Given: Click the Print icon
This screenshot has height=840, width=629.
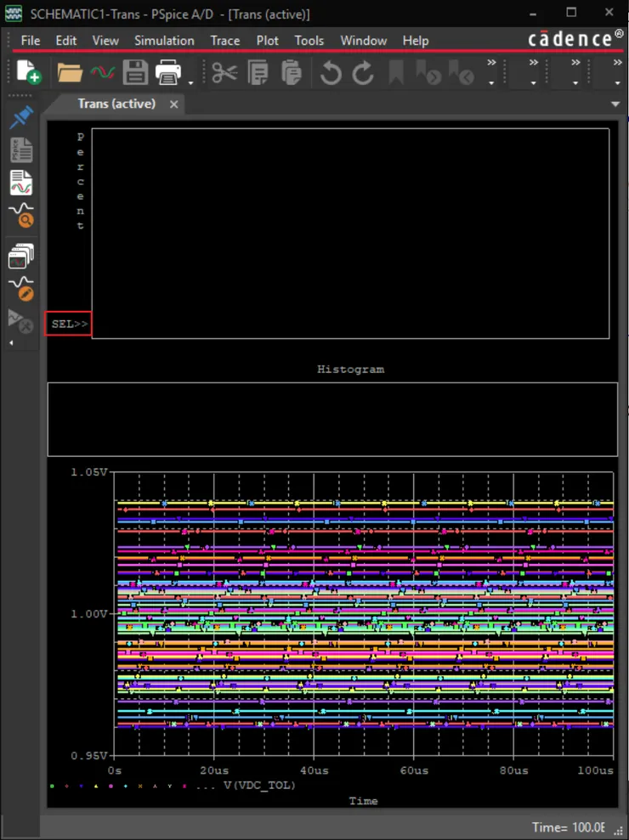Looking at the screenshot, I should point(168,73).
